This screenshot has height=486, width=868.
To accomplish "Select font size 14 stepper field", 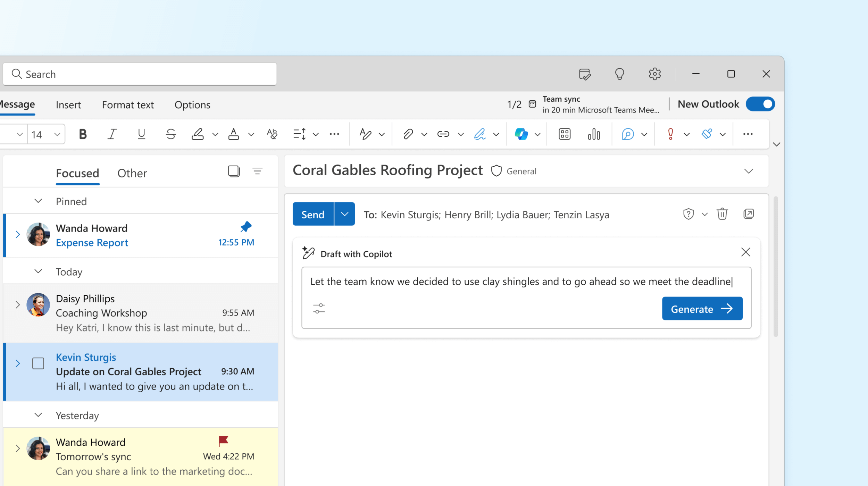I will pos(37,134).
